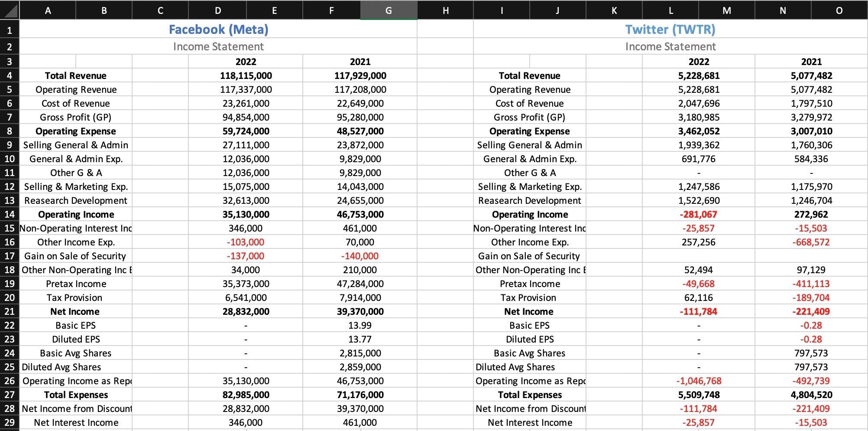Viewport: 868px width, 431px height.
Task: Click the Facebook (Meta) title cell
Action: (219, 29)
